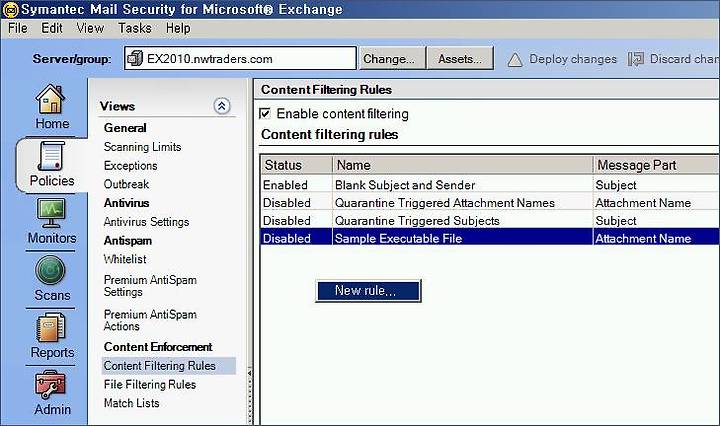Go to the Scans radar icon
The width and height of the screenshot is (720, 426).
coord(50,270)
